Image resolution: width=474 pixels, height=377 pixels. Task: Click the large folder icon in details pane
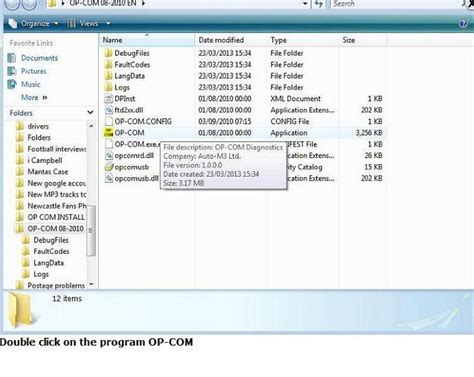click(x=22, y=310)
